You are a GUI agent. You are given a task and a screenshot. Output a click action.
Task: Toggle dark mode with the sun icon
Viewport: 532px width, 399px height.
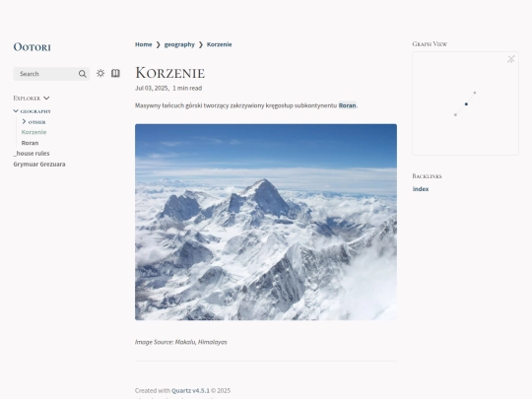click(100, 73)
